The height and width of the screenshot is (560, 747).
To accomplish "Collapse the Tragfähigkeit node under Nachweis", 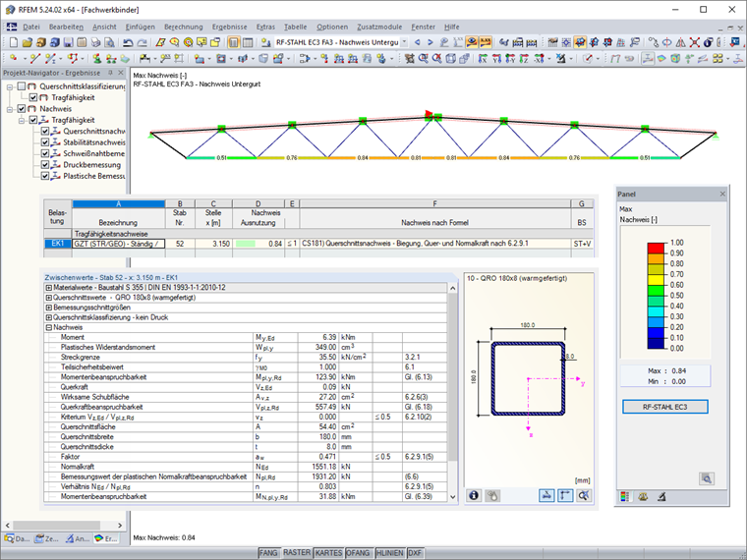I will pos(22,121).
